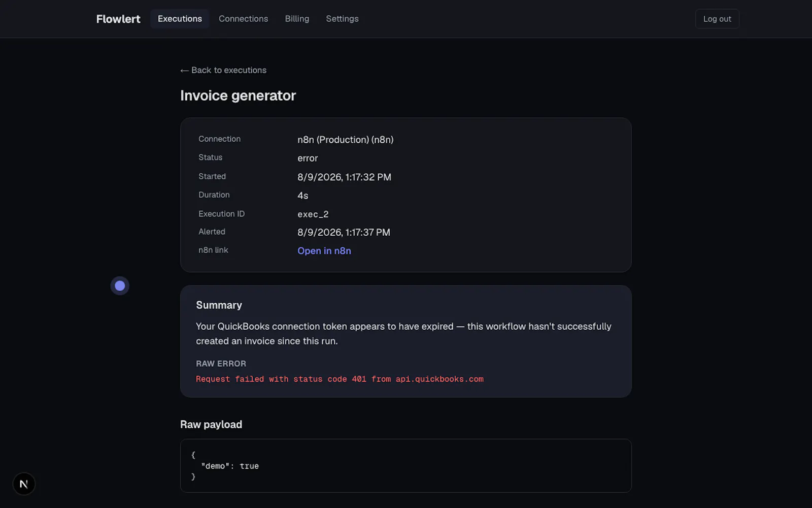Click the connection value n8n (Production)

[346, 140]
